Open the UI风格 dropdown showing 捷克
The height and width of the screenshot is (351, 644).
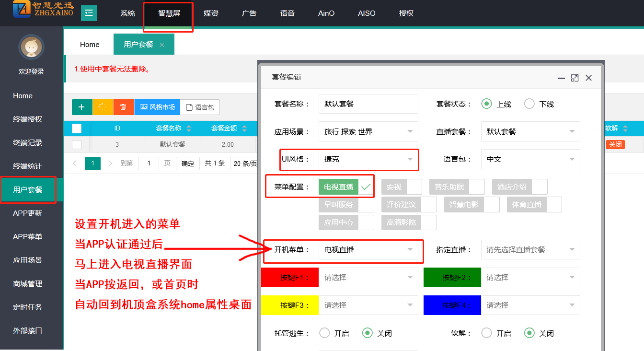click(368, 159)
